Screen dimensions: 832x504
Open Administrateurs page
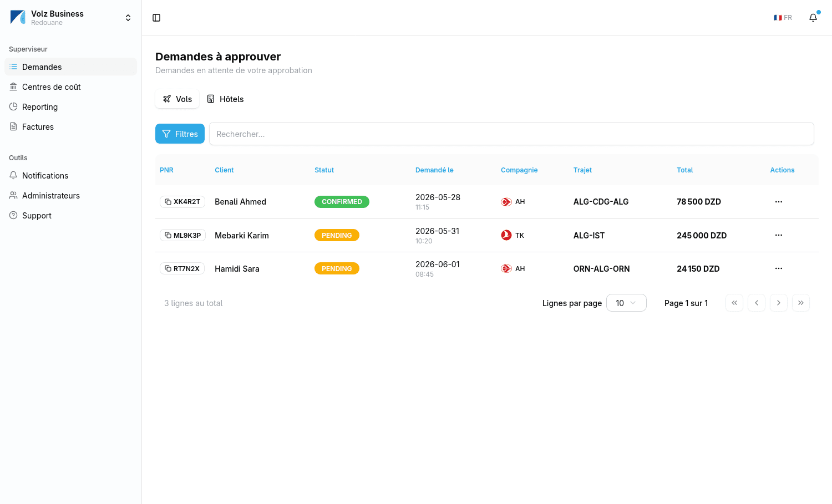(x=70, y=195)
